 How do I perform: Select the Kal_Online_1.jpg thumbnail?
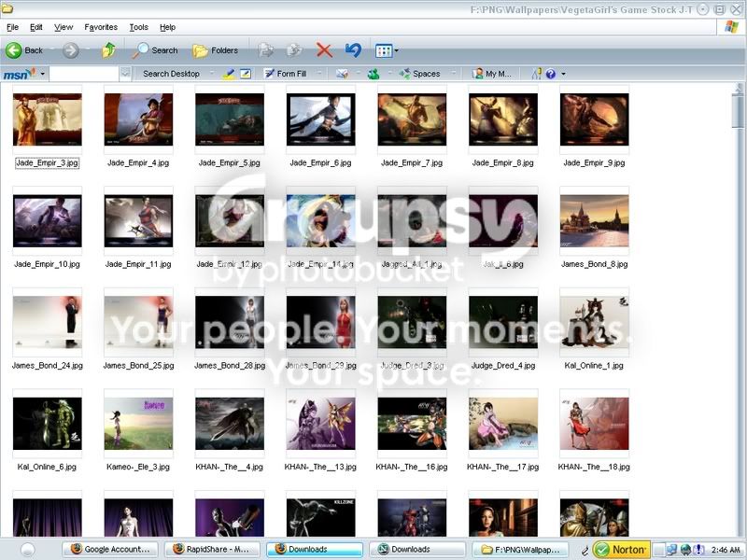tap(594, 322)
